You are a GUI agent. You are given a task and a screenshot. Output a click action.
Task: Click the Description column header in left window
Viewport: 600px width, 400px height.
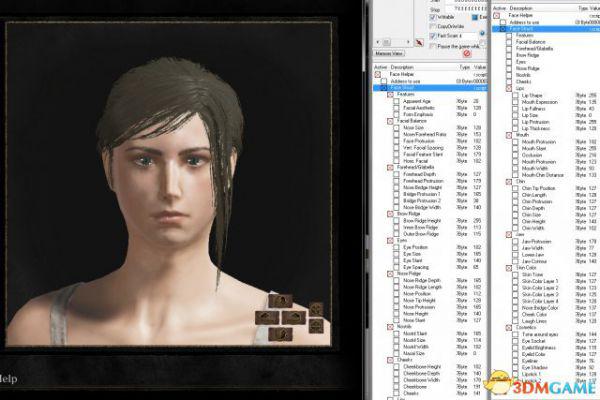(402, 67)
